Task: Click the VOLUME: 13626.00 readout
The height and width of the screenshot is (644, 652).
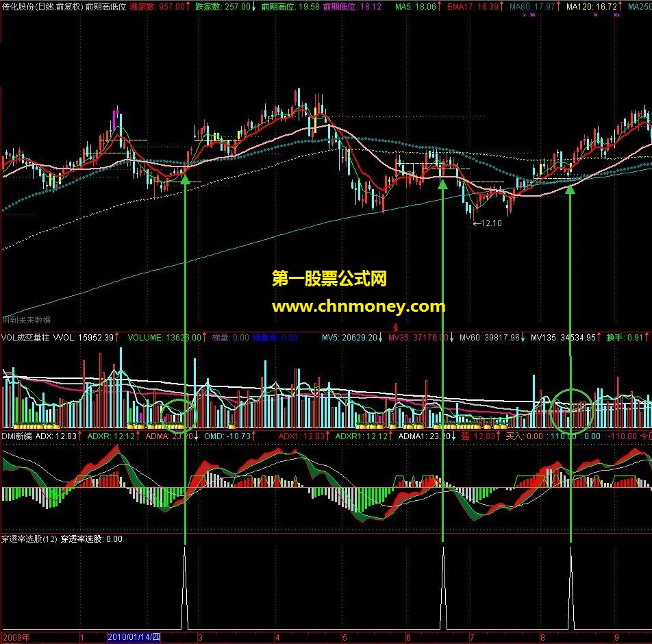Action: pyautogui.click(x=164, y=337)
